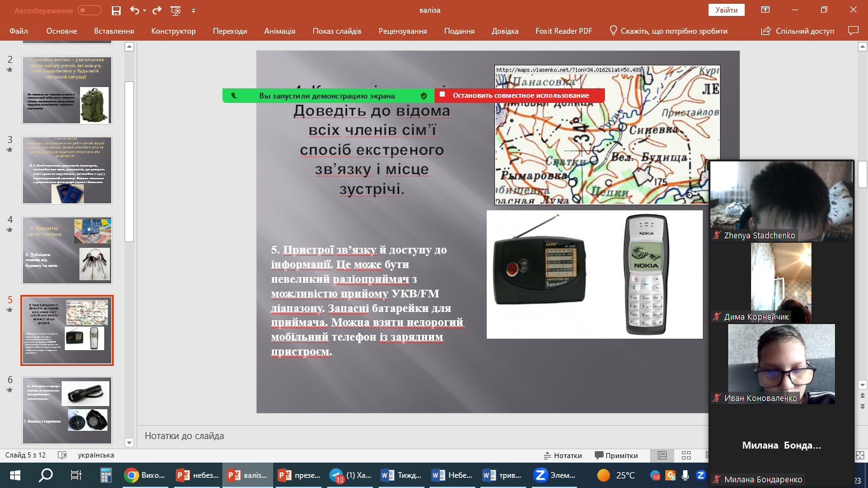Click the 25°C weather widget
This screenshot has height=488, width=868.
coord(616,475)
